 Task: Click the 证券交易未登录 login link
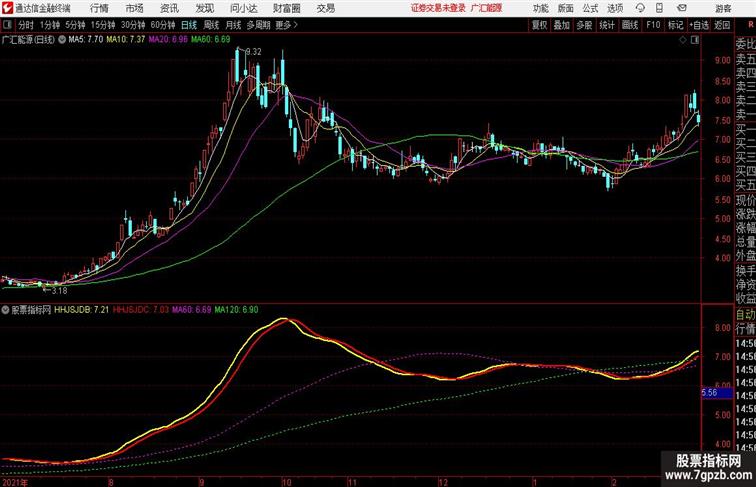pos(438,8)
